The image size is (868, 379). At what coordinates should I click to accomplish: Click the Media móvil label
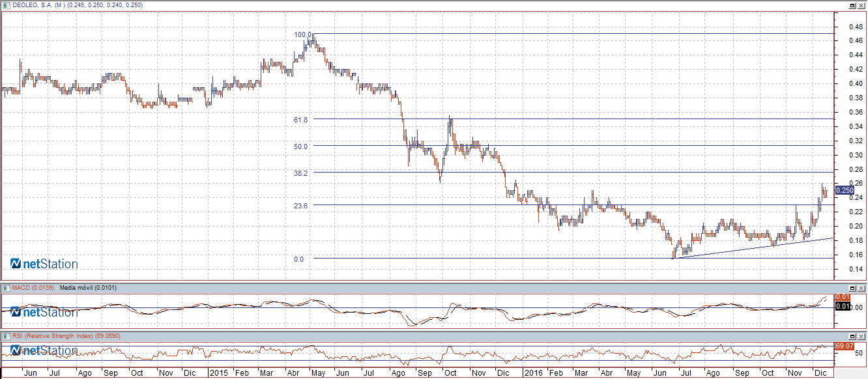tap(79, 287)
